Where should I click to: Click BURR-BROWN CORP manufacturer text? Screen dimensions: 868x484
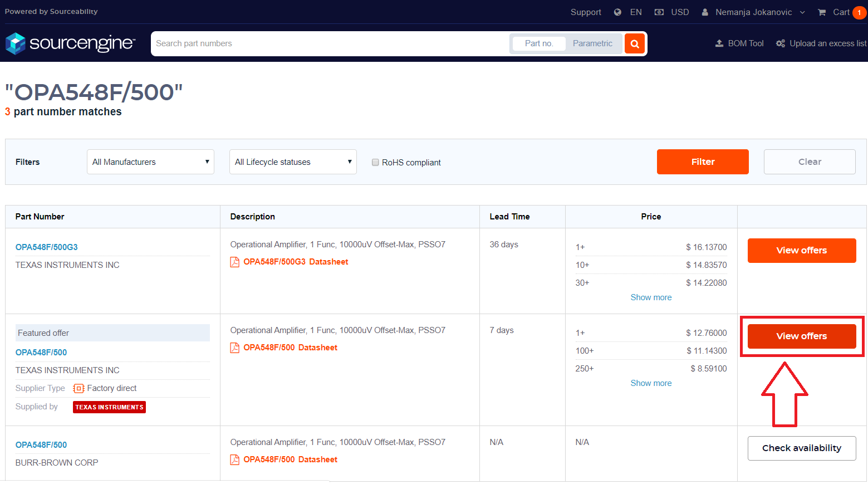[x=57, y=463]
